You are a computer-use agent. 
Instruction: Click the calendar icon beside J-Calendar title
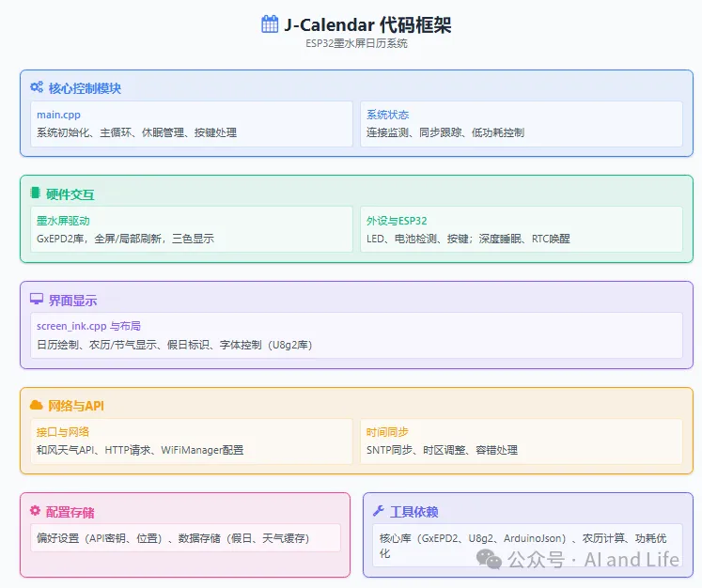pos(270,24)
